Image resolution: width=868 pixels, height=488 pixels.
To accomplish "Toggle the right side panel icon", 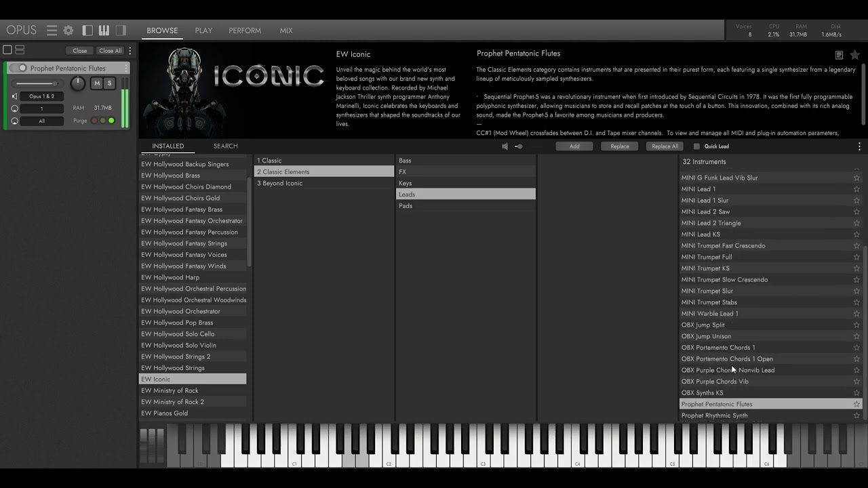I will [121, 30].
